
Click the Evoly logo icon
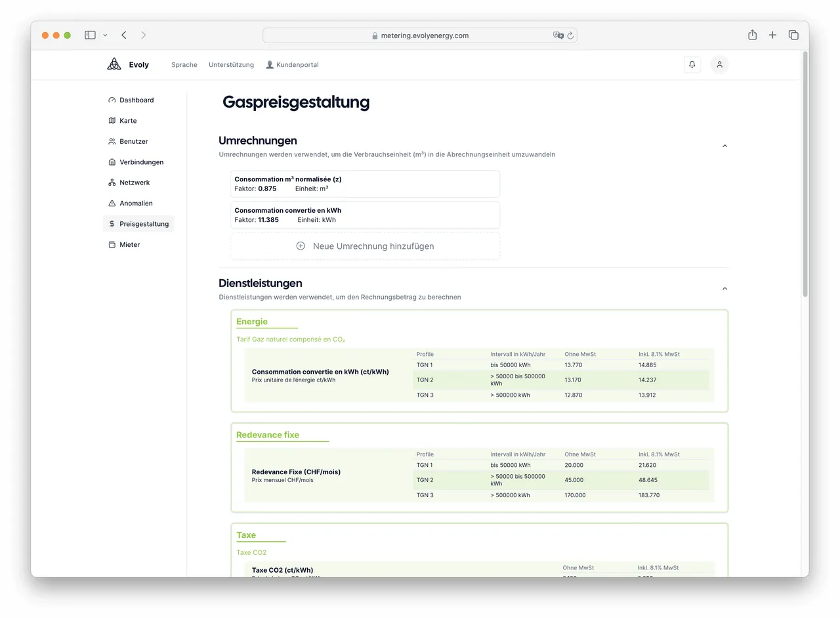(114, 64)
